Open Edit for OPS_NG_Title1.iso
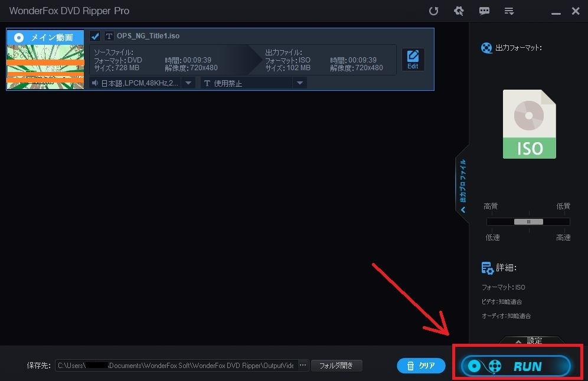The image size is (588, 381). pos(413,60)
